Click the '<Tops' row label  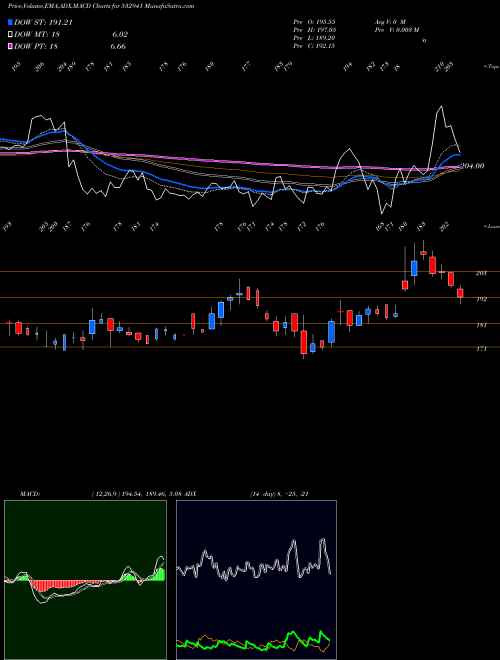(x=492, y=67)
